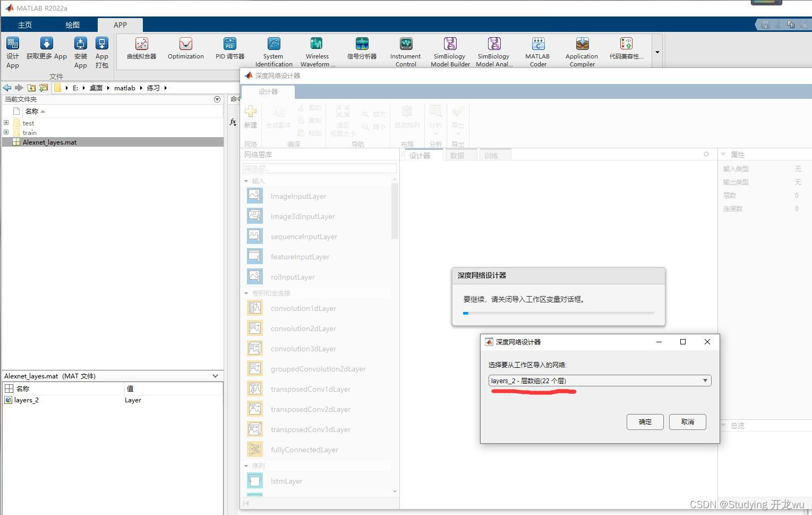Click the 确定 button in import dialog

pos(645,422)
